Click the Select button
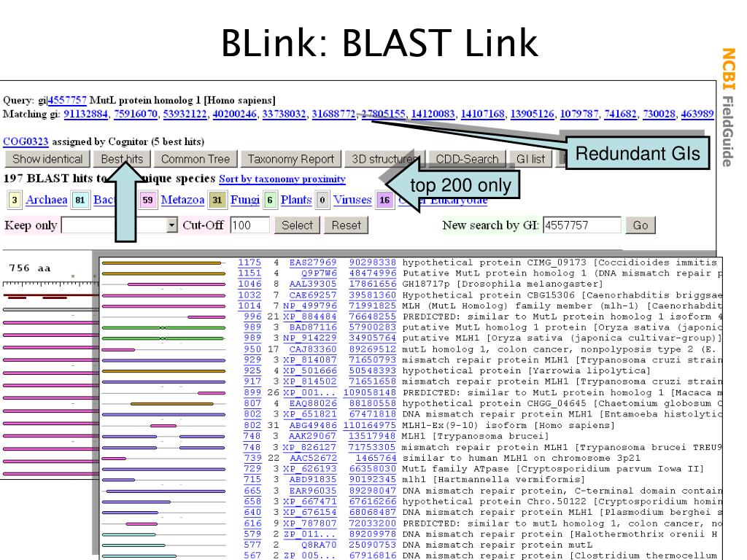 (x=297, y=225)
